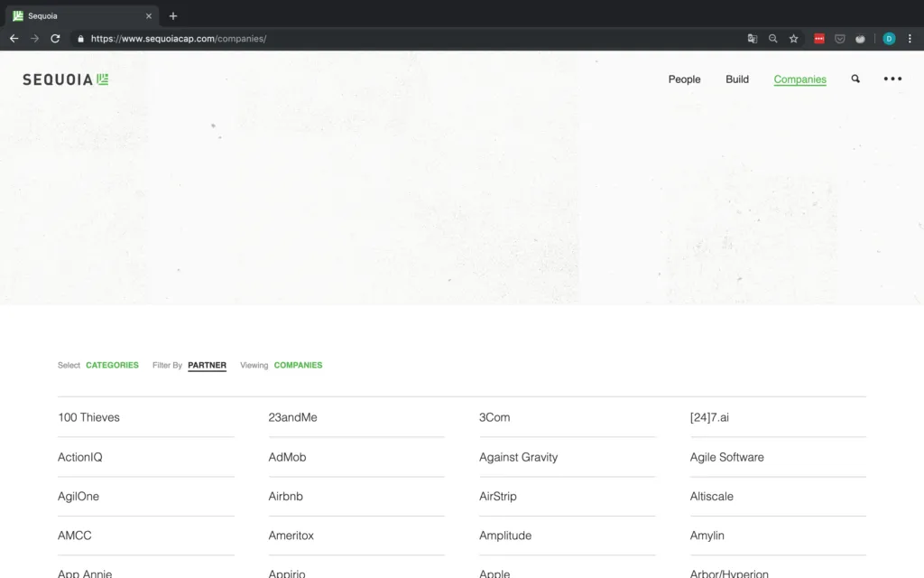
Task: Open the Viewing COMPANIES selector
Action: click(x=298, y=365)
